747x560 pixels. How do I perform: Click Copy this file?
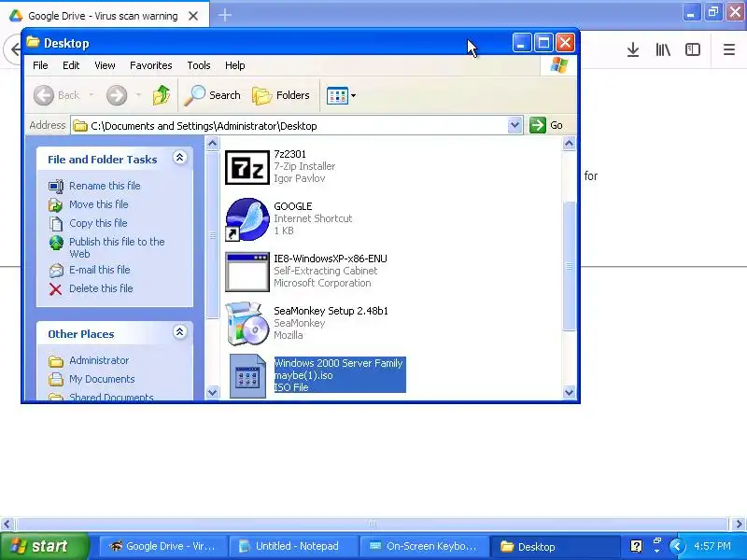pos(98,223)
